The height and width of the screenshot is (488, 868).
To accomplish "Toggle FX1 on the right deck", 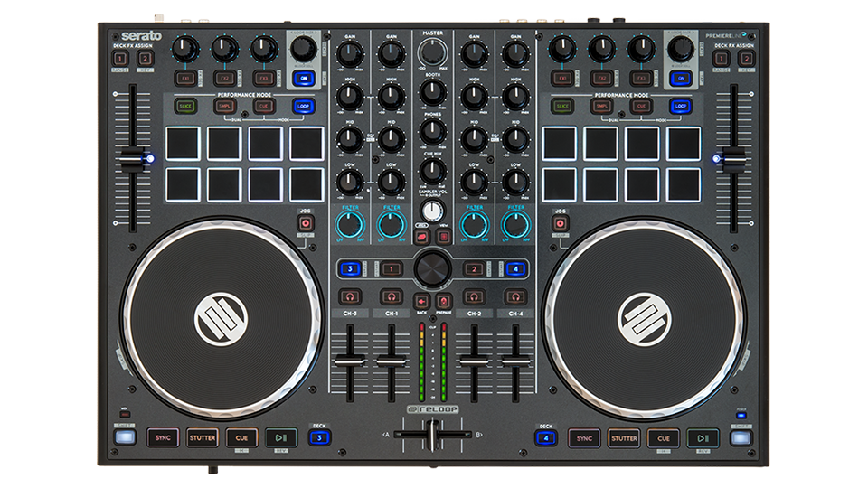I will coord(562,79).
